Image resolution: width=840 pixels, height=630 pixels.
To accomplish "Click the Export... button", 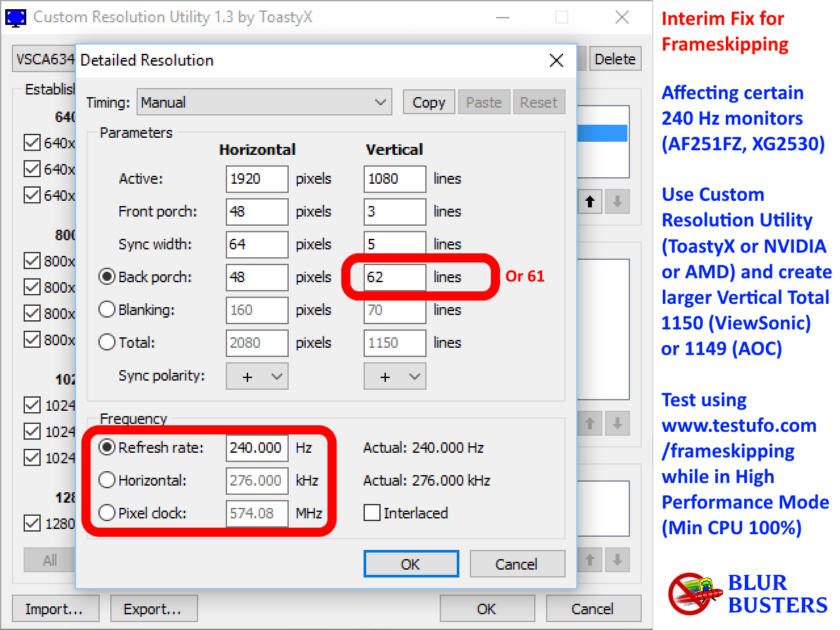I will [154, 608].
